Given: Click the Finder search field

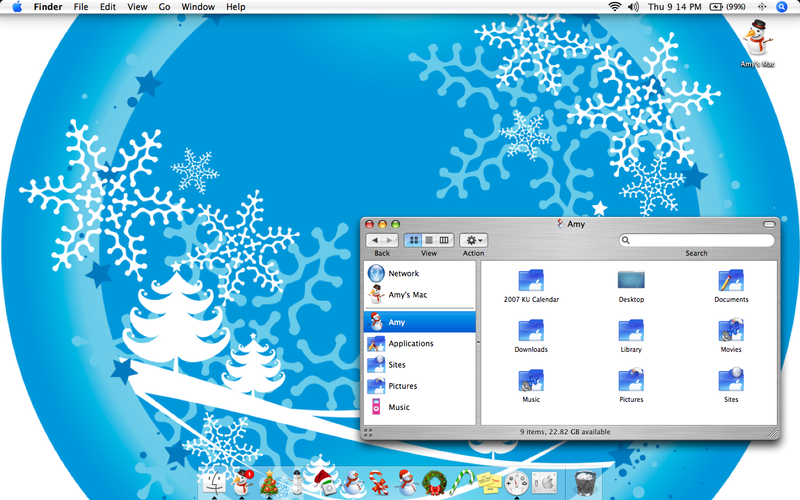Looking at the screenshot, I should point(696,240).
